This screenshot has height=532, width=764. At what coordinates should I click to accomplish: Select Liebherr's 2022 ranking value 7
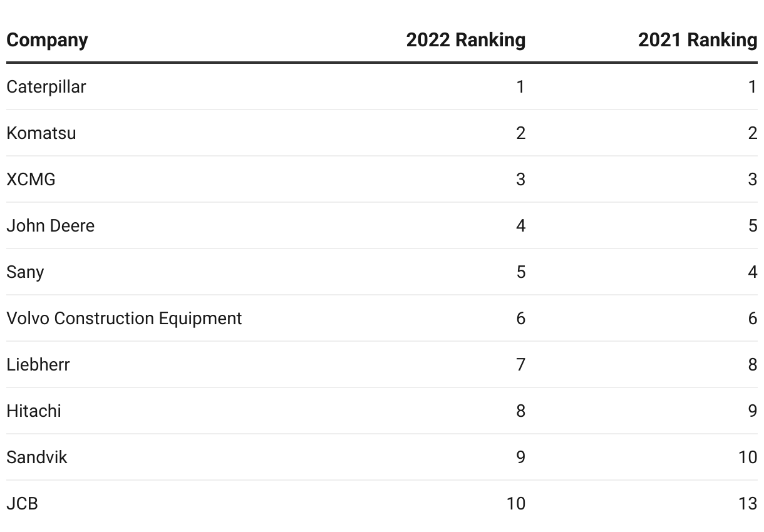click(x=521, y=364)
